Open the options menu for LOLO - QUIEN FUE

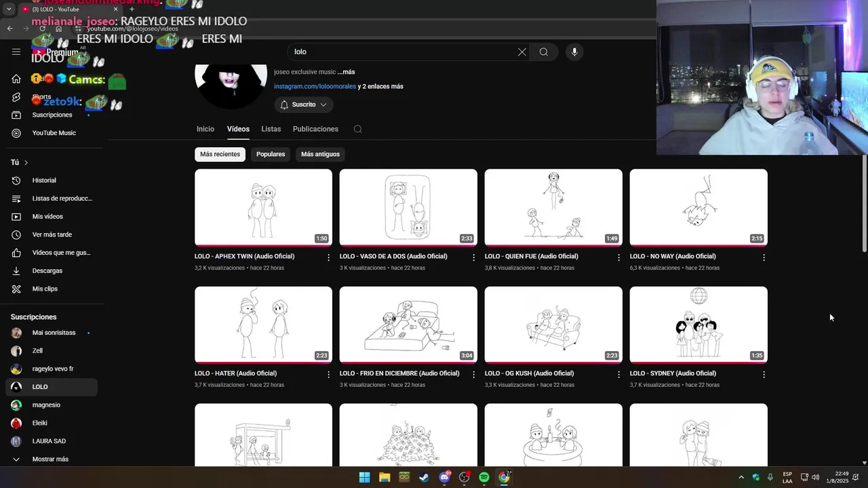(618, 258)
